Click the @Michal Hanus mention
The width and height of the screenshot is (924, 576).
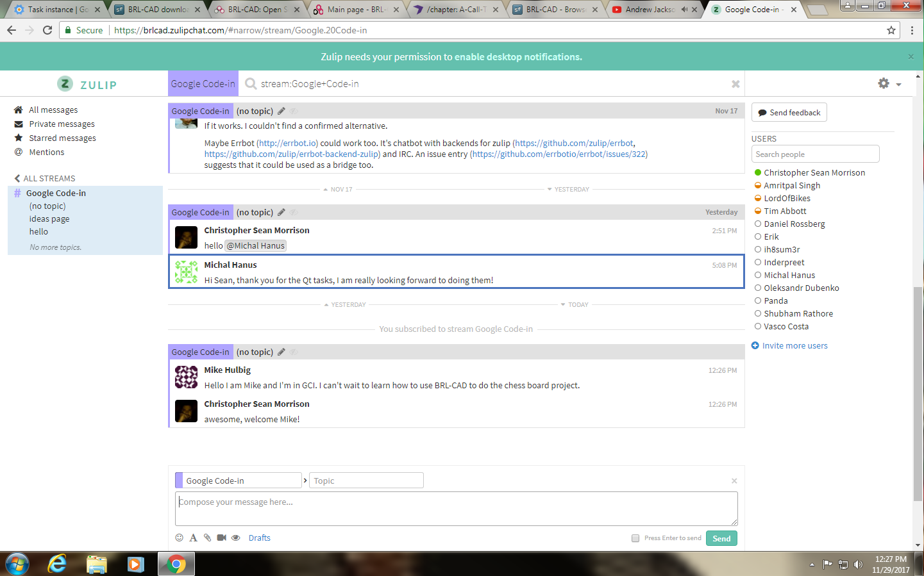click(256, 246)
